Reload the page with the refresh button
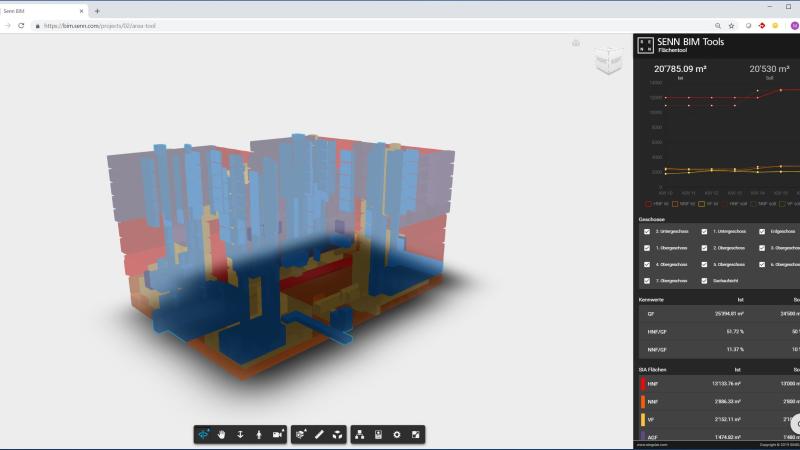 [x=21, y=25]
